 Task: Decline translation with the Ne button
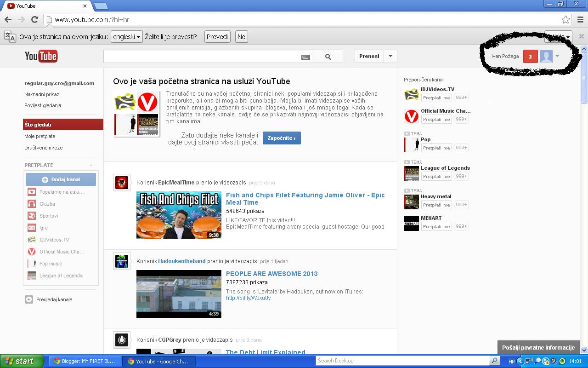tap(241, 37)
